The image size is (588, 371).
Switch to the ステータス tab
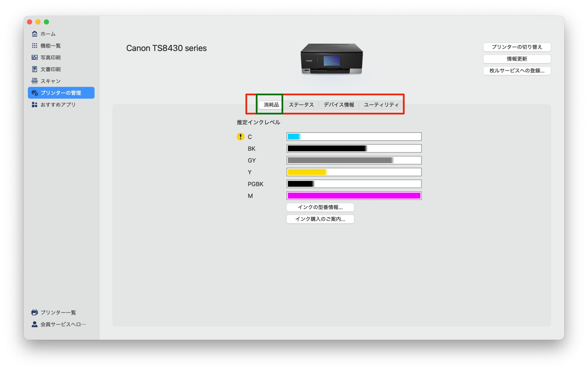301,105
